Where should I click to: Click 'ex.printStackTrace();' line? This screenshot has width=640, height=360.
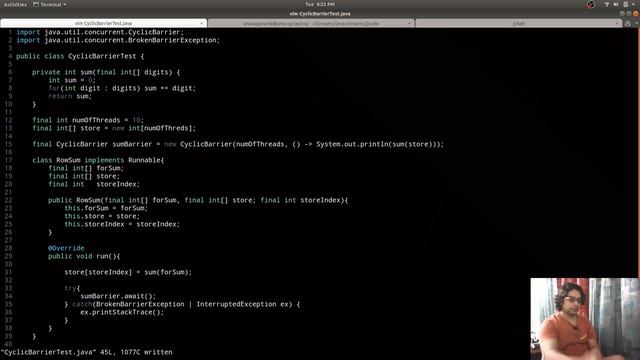[122, 312]
